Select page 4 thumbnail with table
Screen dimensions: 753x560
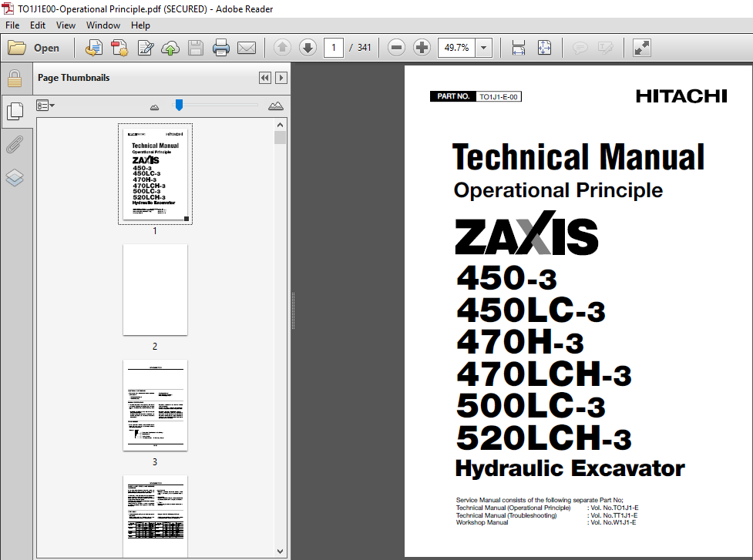coord(155,516)
